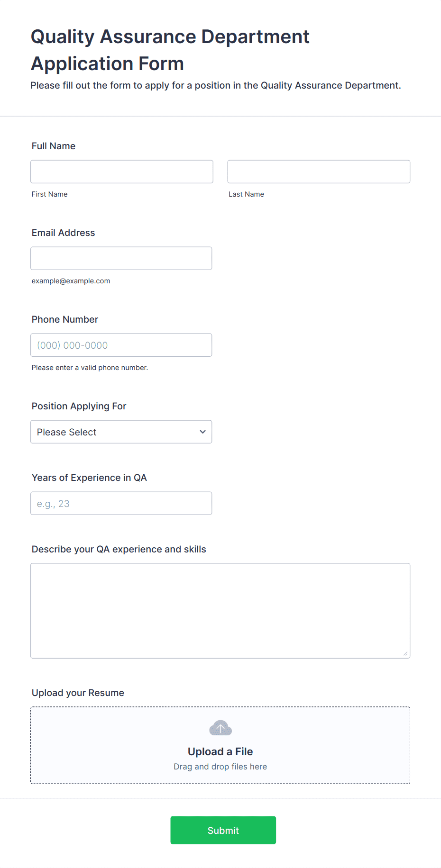Click the Quality Assurance Department Application Form title
Image resolution: width=441 pixels, height=868 pixels.
pyautogui.click(x=170, y=50)
